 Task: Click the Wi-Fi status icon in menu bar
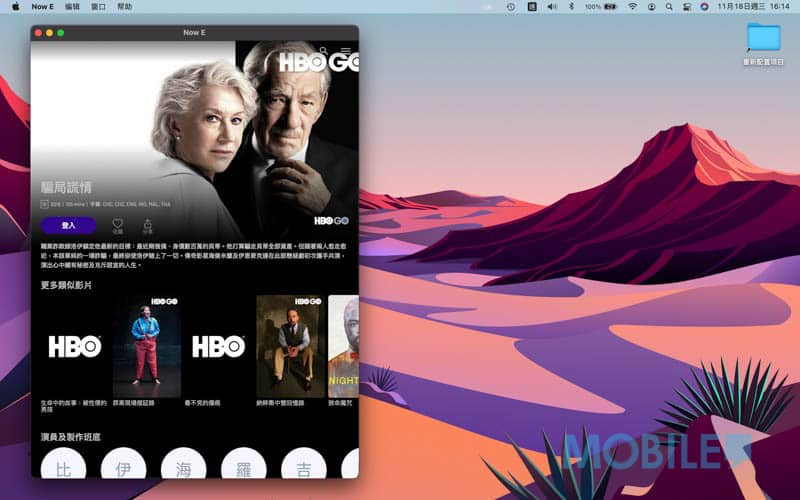pos(633,6)
